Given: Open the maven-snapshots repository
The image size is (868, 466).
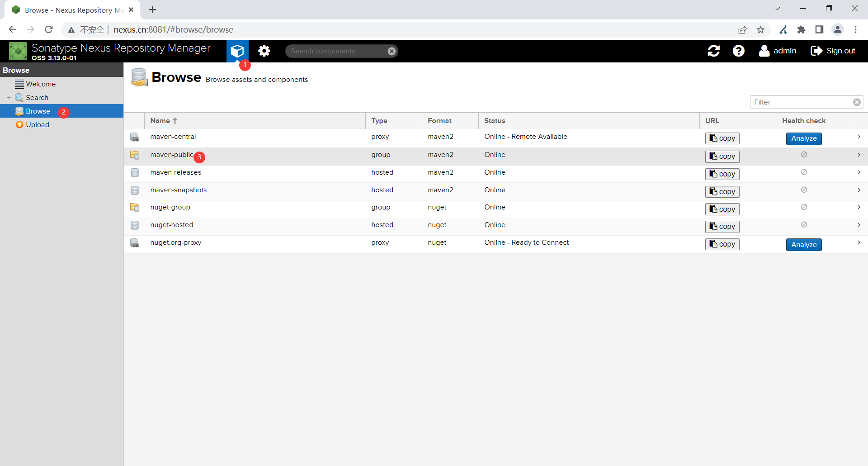Looking at the screenshot, I should click(179, 190).
